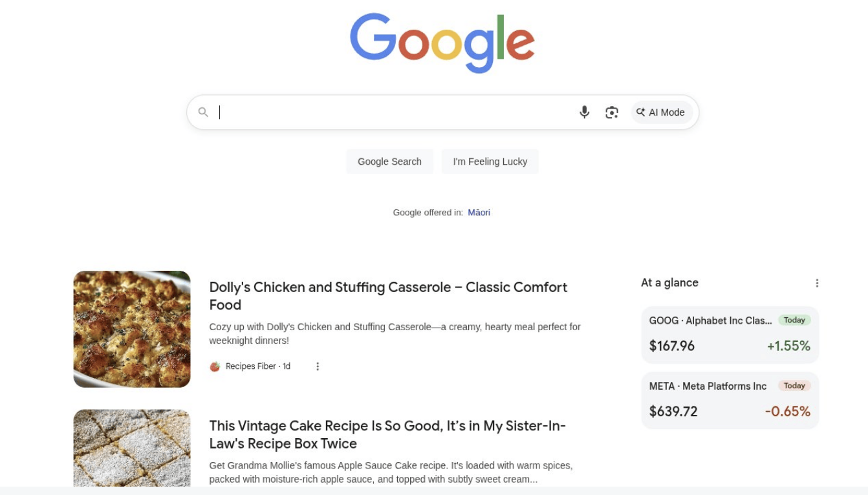
Task: Open the three-dot menu on chicken casserole article
Action: point(318,366)
